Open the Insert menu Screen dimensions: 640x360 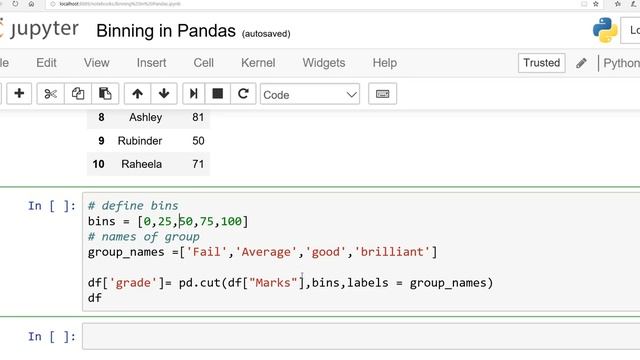(151, 63)
